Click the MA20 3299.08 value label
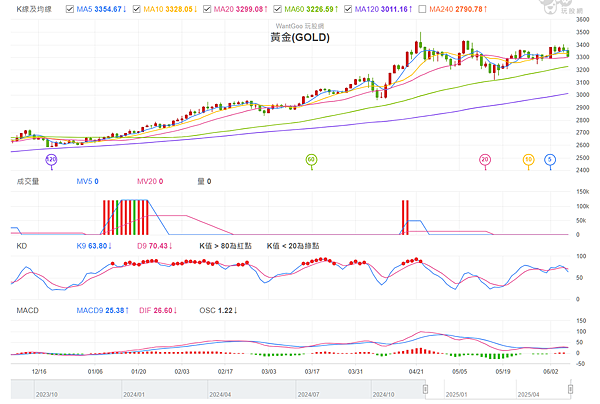Screen dimensions: 600x404 pyautogui.click(x=241, y=9)
